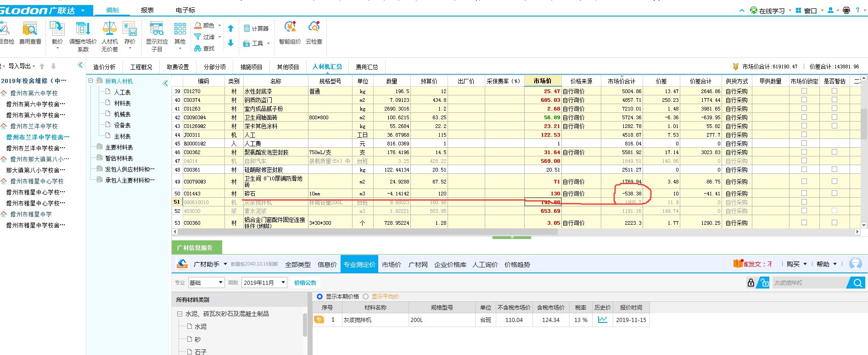The image size is (868, 355).
Task: Click the 广材信息服务 panel button
Action: click(197, 248)
